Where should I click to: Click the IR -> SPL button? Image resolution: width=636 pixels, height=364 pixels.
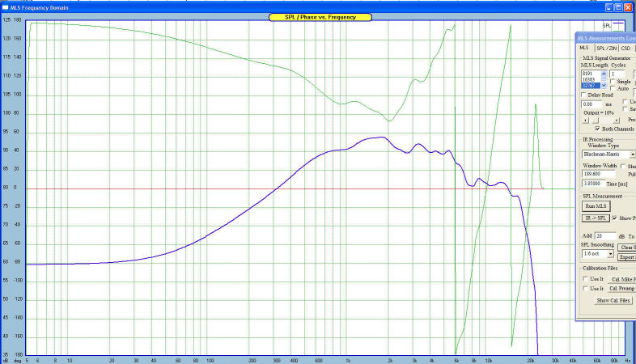point(596,218)
